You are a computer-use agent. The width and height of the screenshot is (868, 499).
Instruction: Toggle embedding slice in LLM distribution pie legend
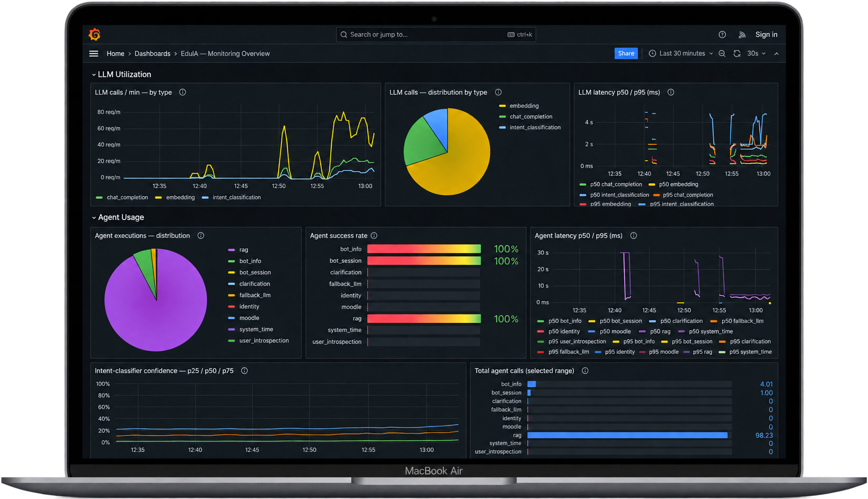tap(524, 106)
